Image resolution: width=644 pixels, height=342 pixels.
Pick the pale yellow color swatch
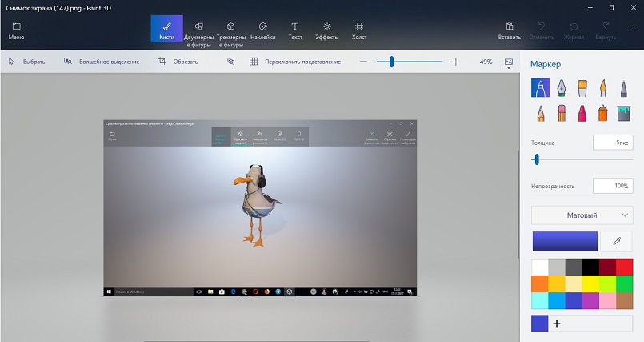574,284
